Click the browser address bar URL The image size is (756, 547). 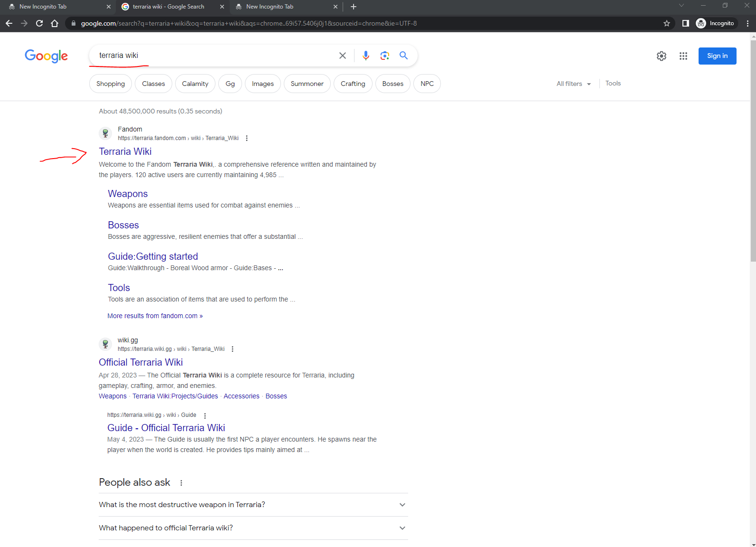pyautogui.click(x=249, y=23)
